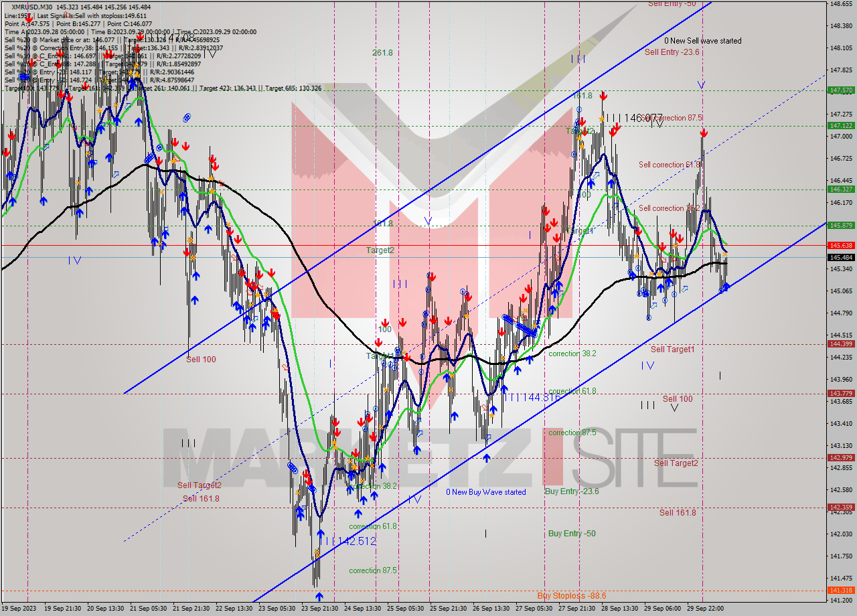The image size is (857, 616).
Task: Click the '29 Sep 22:00' time label
Action: point(706,609)
